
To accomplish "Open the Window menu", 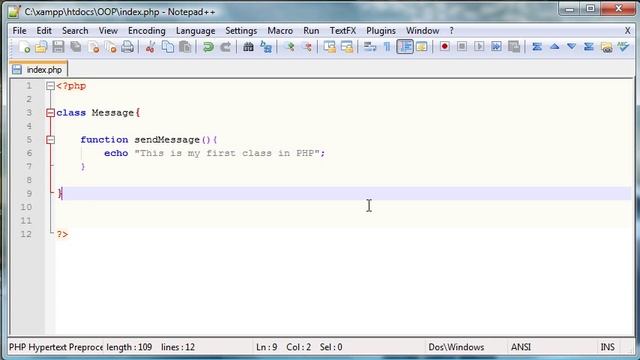I will point(422,31).
